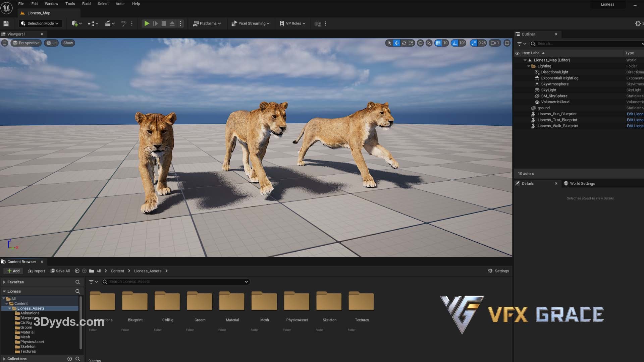The image size is (644, 362).
Task: Toggle outliner visibility eye column
Action: click(517, 53)
